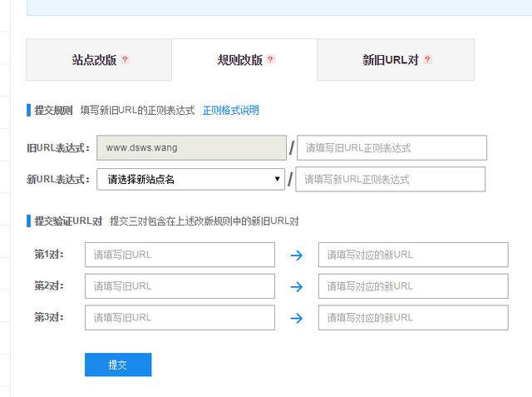
Task: Click help icon beside 站点改版 tab
Action: click(x=126, y=60)
